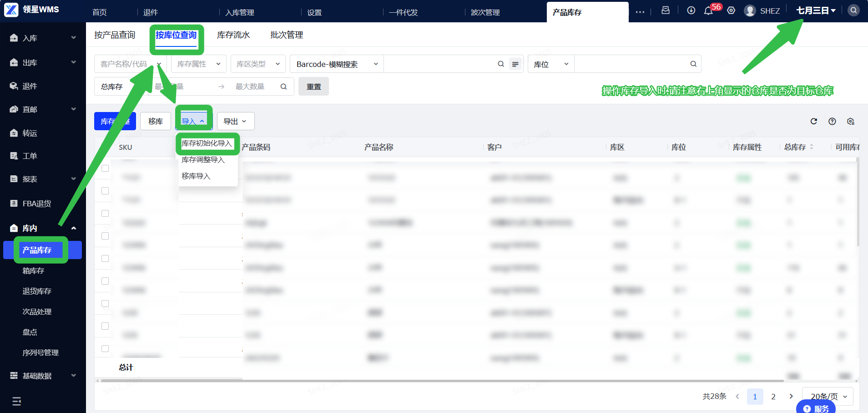Click the horizontal scrollbar below the table
The width and height of the screenshot is (868, 413).
[442, 381]
